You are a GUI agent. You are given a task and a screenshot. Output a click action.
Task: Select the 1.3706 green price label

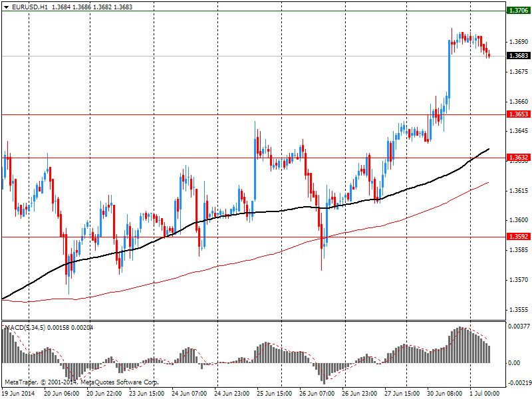pos(519,11)
